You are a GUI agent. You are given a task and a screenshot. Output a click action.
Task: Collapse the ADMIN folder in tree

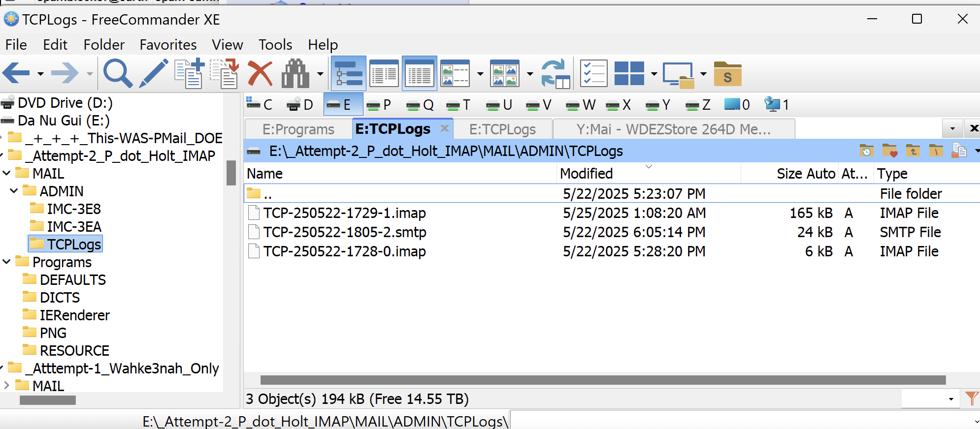coord(14,191)
